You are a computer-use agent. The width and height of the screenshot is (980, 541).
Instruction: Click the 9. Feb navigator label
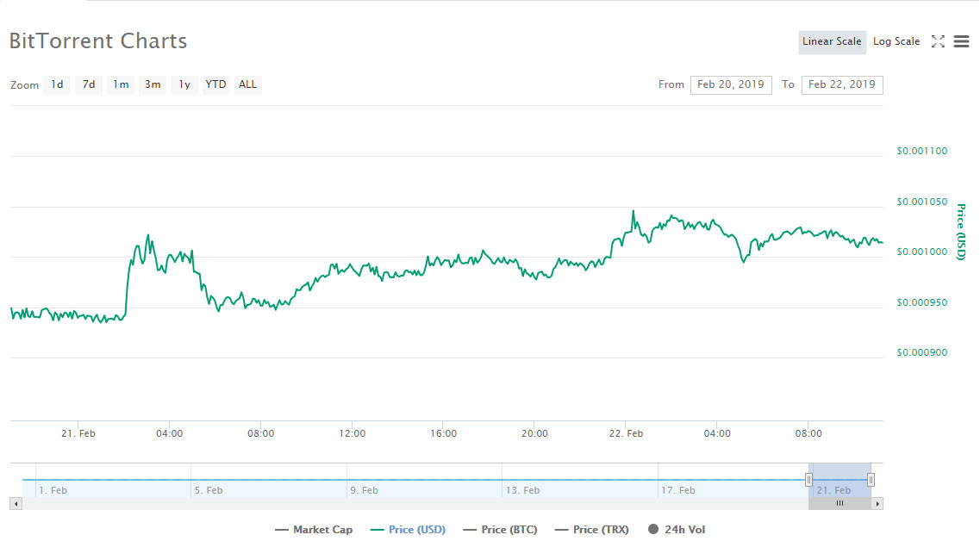[364, 490]
